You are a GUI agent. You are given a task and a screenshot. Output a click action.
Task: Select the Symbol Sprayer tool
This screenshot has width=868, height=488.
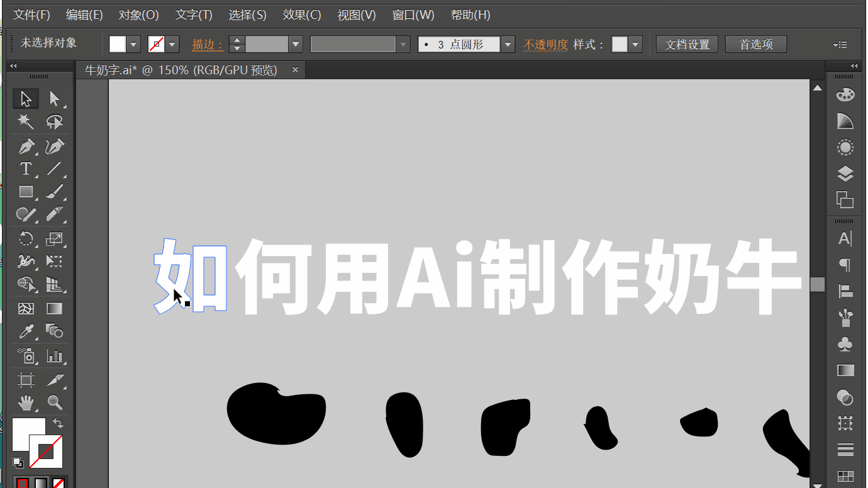(x=26, y=355)
